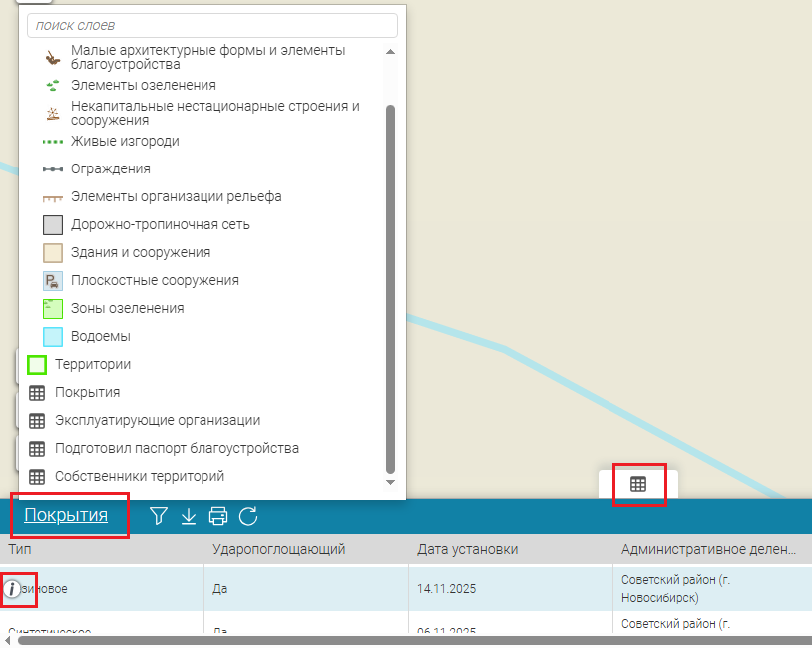The height and width of the screenshot is (667, 812).
Task: Click the Дата установки column header
Action: click(x=510, y=549)
